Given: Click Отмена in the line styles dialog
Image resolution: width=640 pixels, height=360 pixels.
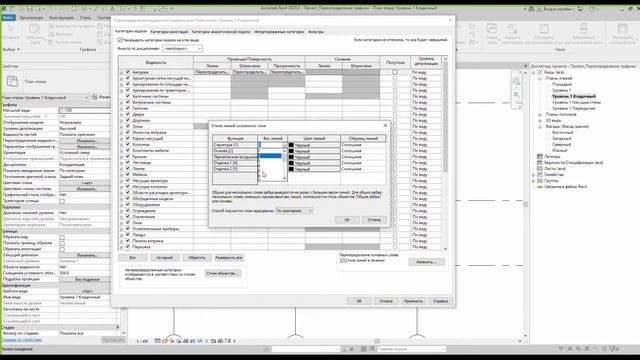Looking at the screenshot, I should [374, 220].
